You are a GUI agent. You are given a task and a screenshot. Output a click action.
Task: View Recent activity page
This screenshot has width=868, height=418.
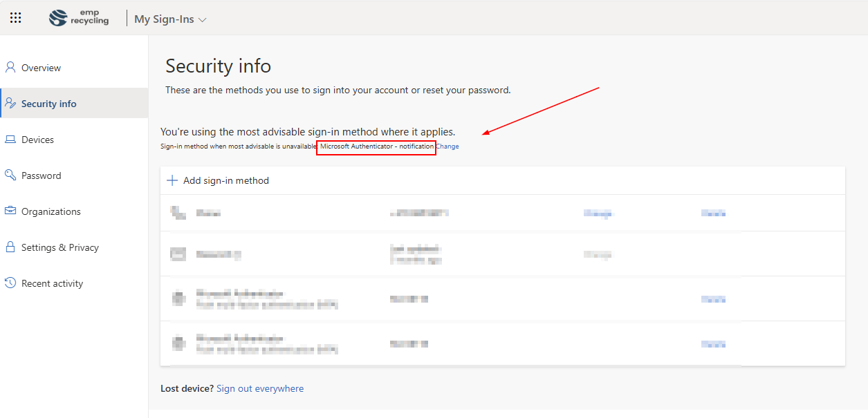52,283
